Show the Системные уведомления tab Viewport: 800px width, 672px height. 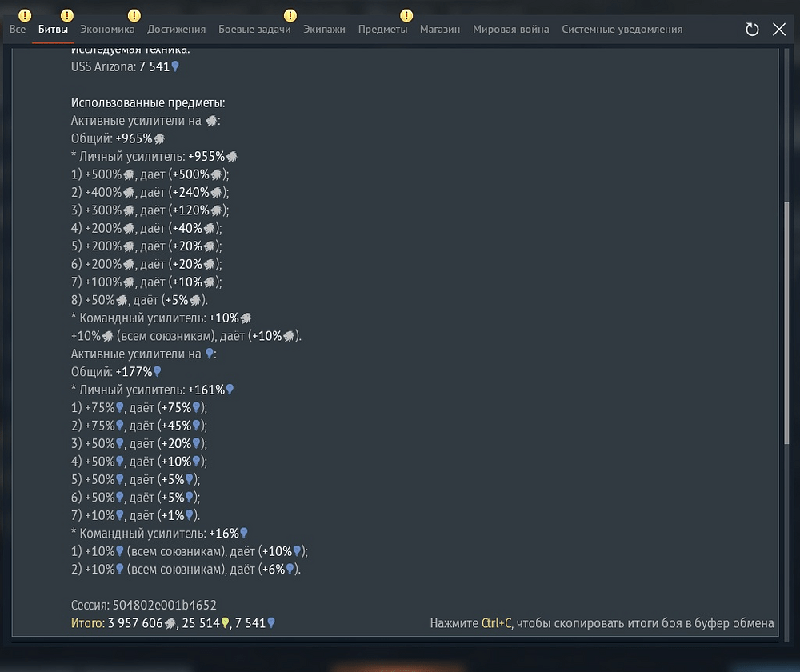point(622,30)
